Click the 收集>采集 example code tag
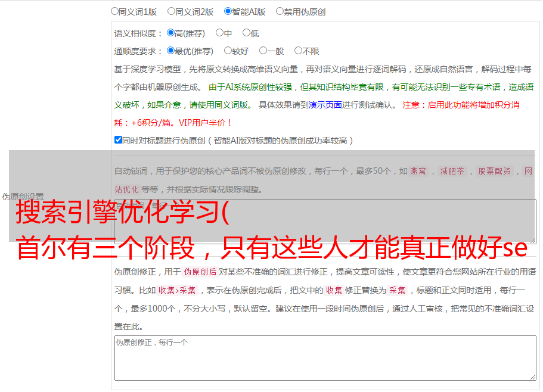Viewport: 543px width, 392px height. pyautogui.click(x=177, y=290)
